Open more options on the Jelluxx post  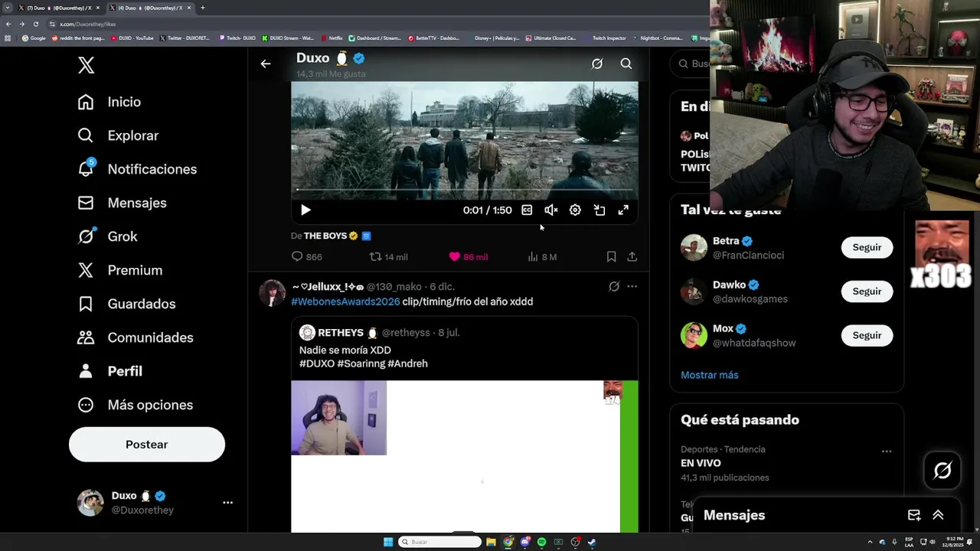(632, 286)
